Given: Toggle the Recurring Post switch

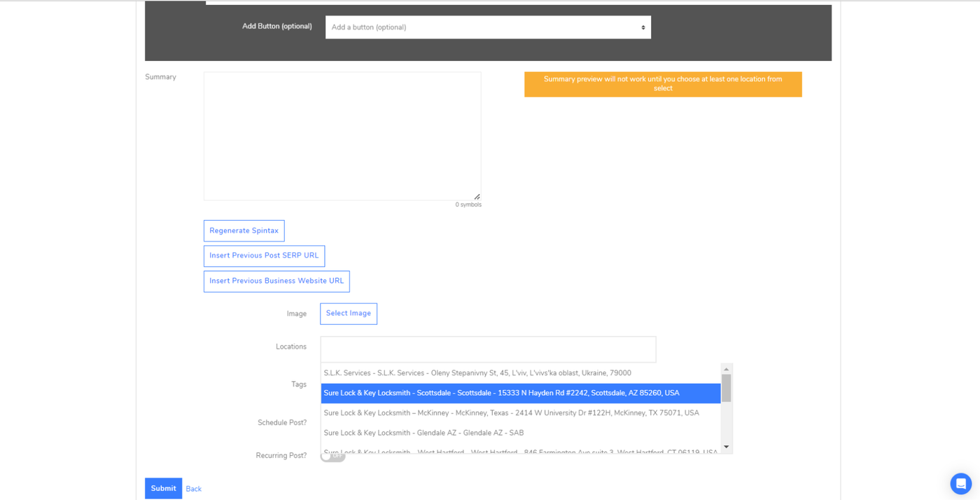Looking at the screenshot, I should tap(333, 457).
